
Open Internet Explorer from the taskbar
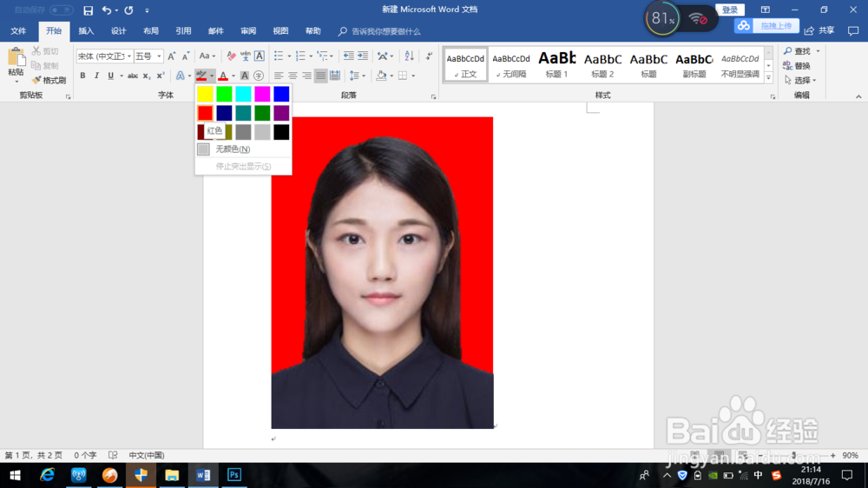(47, 475)
